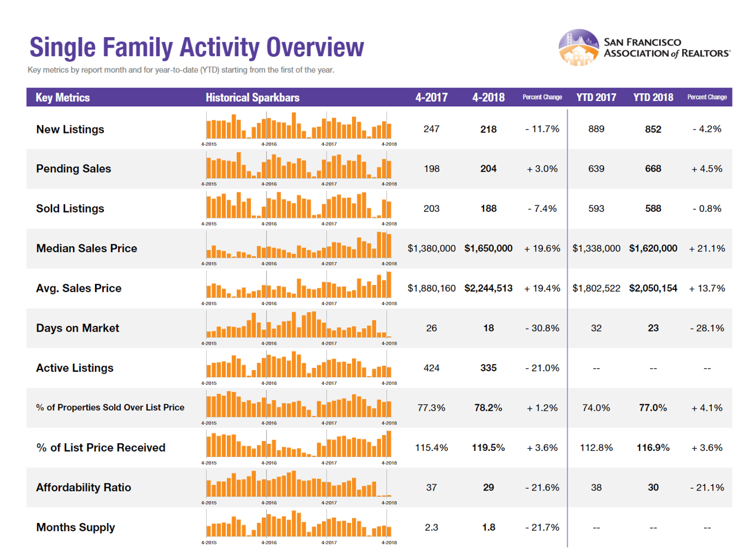The height and width of the screenshot is (559, 756).
Task: Select the Median Sales Price sparkbar chart
Action: click(x=299, y=246)
